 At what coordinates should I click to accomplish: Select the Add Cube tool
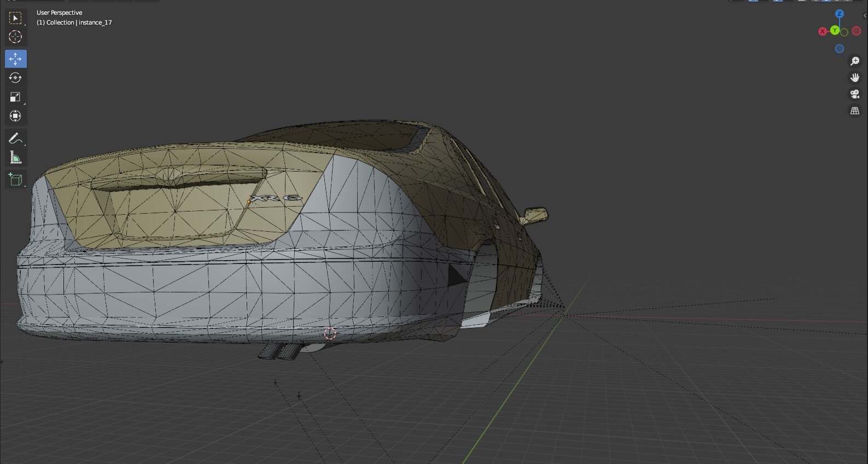pos(15,179)
